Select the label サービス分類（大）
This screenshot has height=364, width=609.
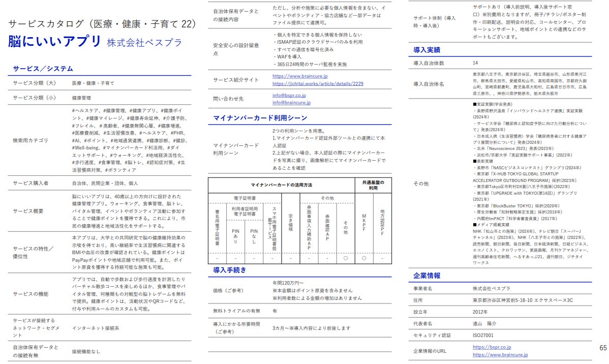pos(34,83)
